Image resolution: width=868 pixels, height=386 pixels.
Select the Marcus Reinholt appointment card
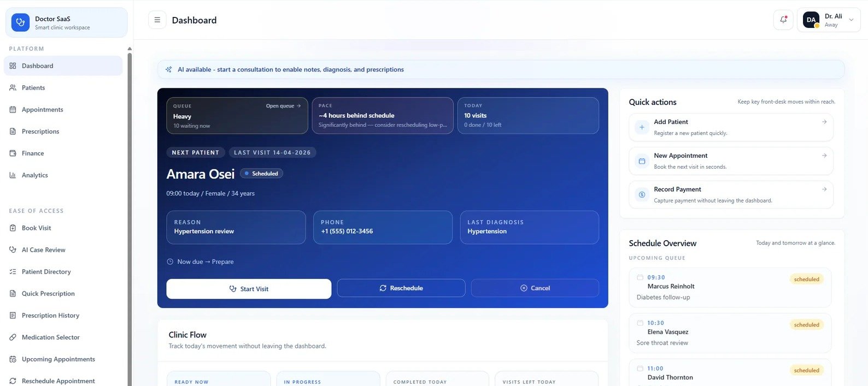coord(730,287)
